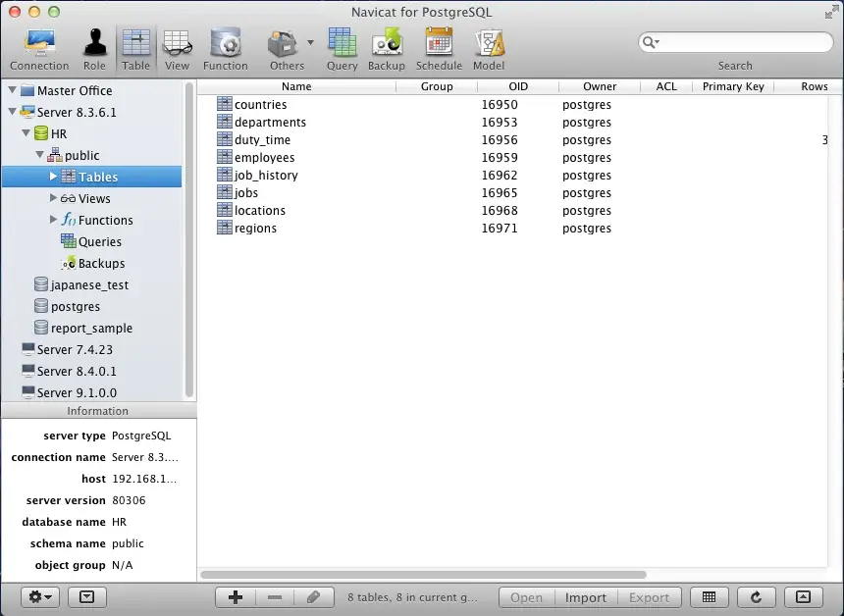844x616 pixels.
Task: Enter full screen with the window arrows
Action: click(x=831, y=12)
